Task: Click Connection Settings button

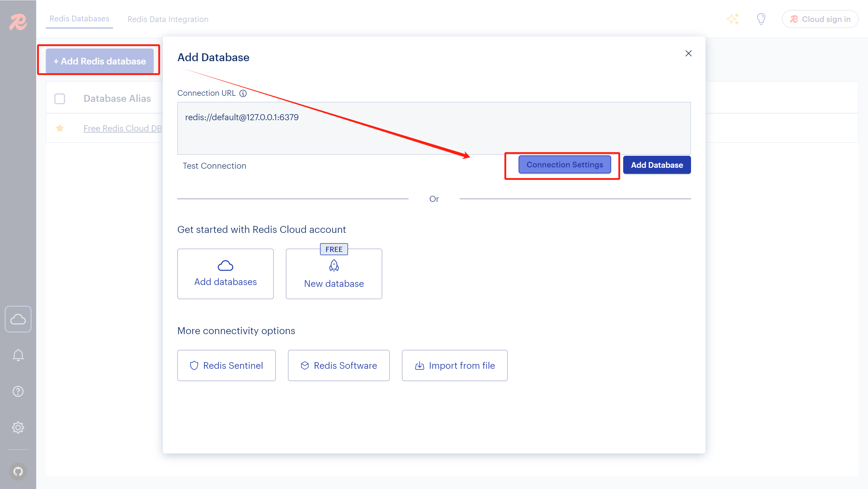Action: click(564, 165)
